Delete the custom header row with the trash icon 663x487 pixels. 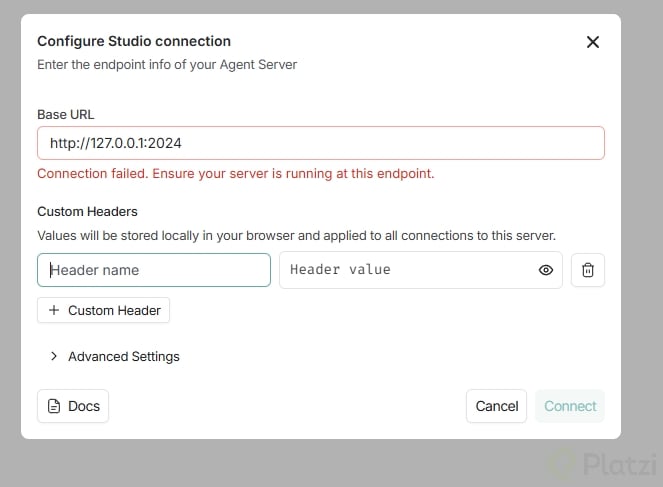coord(588,270)
